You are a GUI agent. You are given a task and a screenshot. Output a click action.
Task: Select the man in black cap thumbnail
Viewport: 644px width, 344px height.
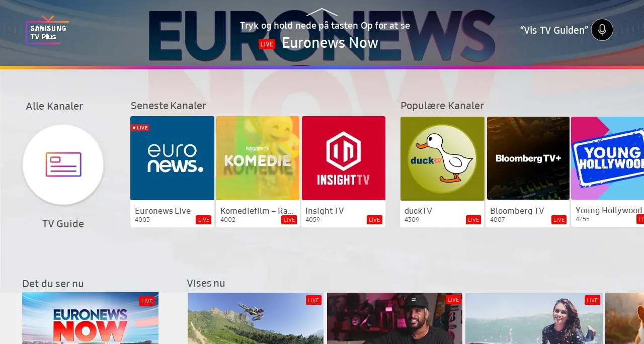tap(394, 318)
